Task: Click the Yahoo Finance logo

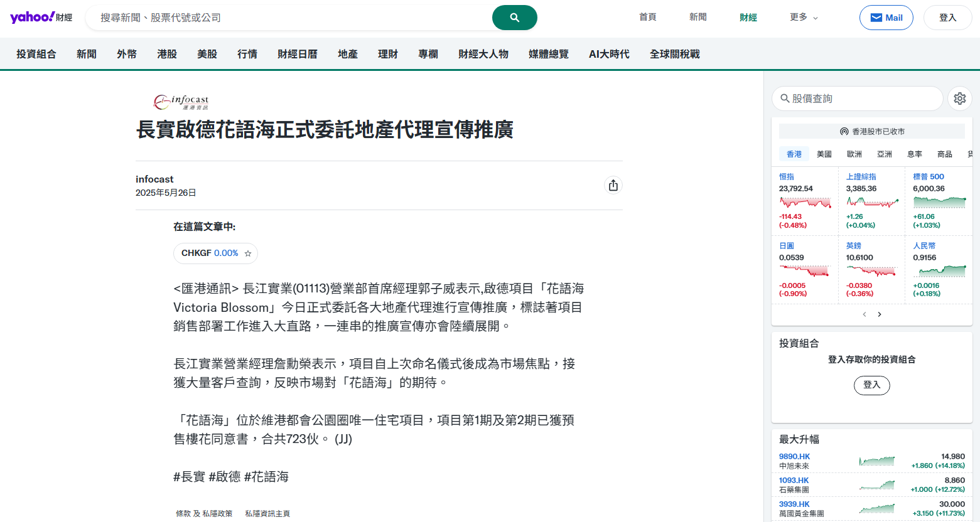Action: pos(41,17)
